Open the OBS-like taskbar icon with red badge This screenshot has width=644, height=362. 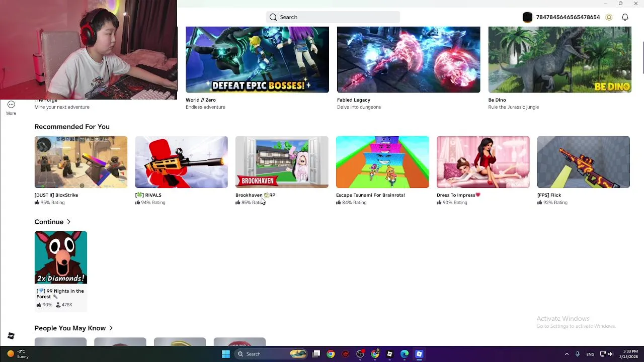tap(360, 354)
